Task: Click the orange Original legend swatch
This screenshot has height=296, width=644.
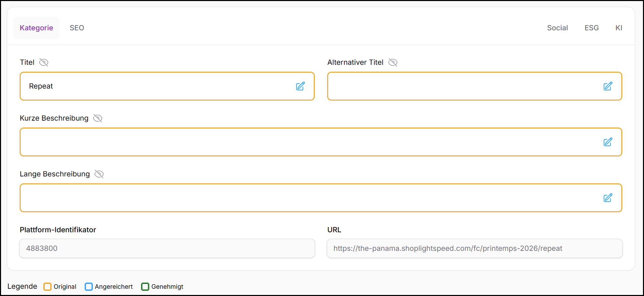Action: click(47, 287)
